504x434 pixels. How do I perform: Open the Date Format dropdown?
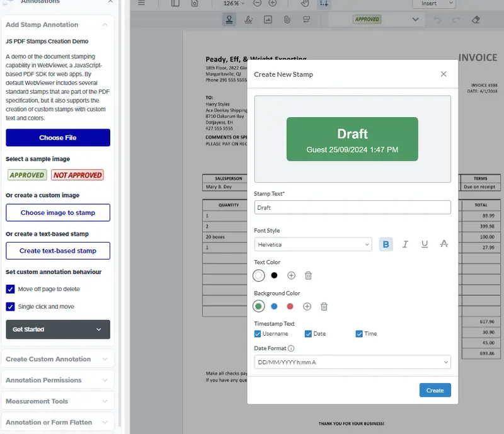click(353, 362)
